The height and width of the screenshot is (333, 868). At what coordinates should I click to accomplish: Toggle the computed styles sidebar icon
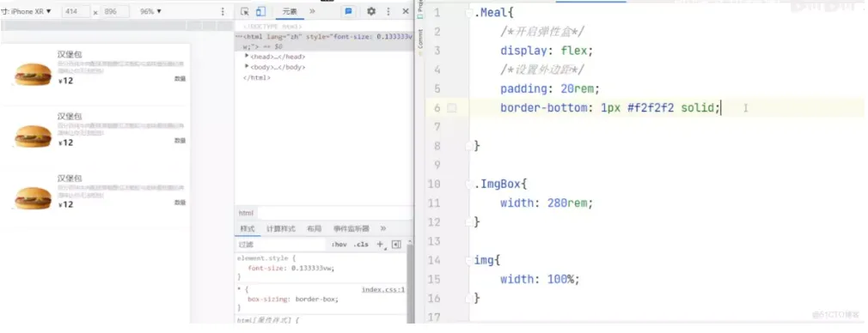click(x=396, y=245)
